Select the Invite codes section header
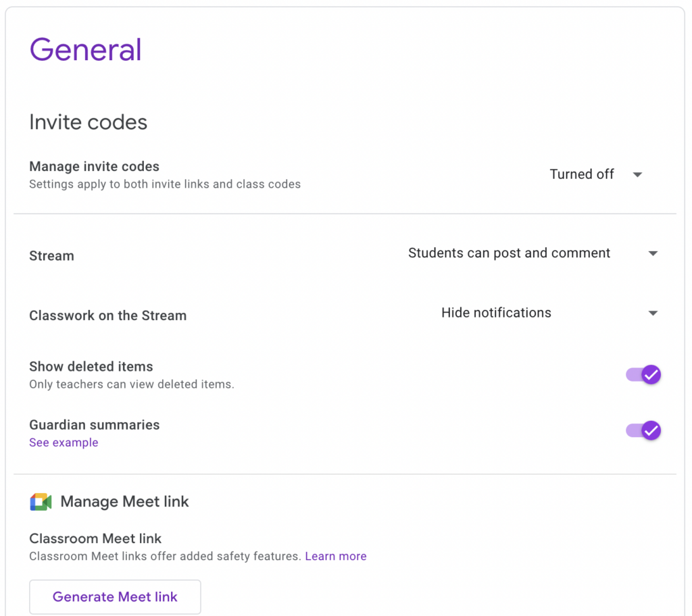Image resolution: width=692 pixels, height=616 pixels. tap(88, 122)
